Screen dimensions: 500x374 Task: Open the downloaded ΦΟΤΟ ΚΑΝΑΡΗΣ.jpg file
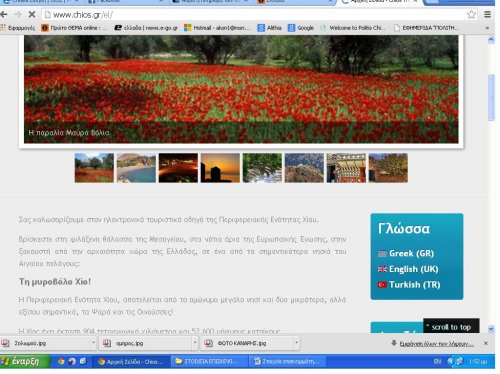click(x=247, y=343)
